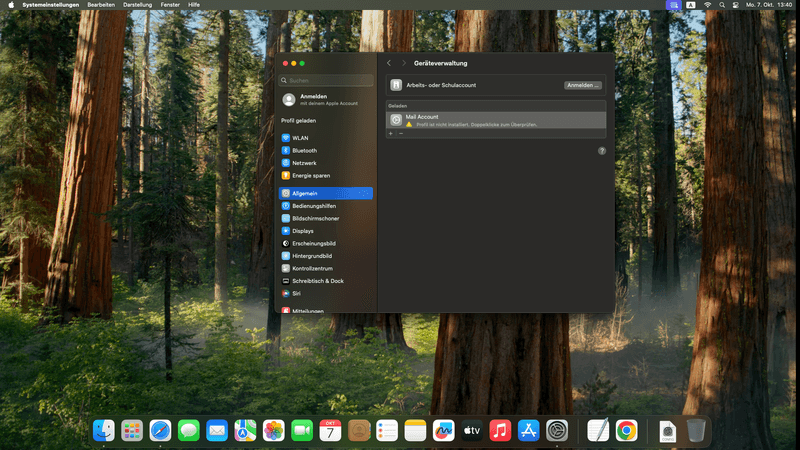Click the help question mark button
Viewport: 800px width, 450px height.
602,151
